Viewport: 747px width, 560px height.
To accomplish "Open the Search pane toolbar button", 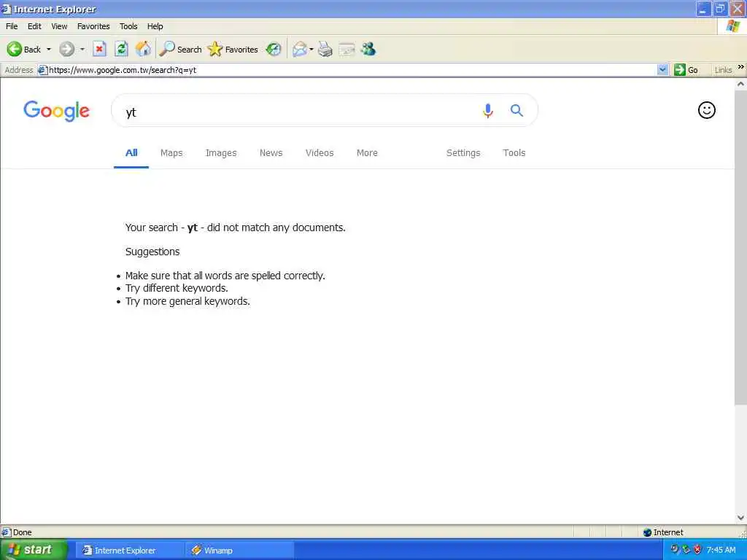I will tap(181, 49).
